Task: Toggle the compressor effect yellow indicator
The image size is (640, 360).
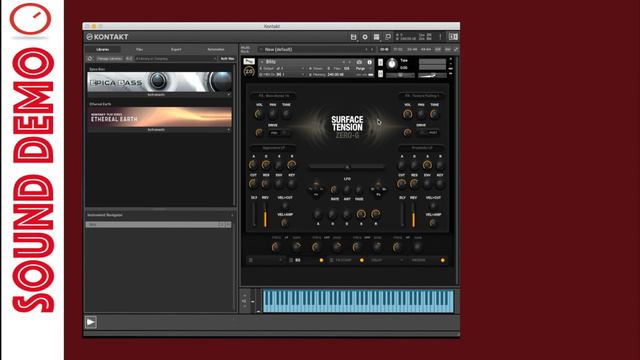Action: 362,260
